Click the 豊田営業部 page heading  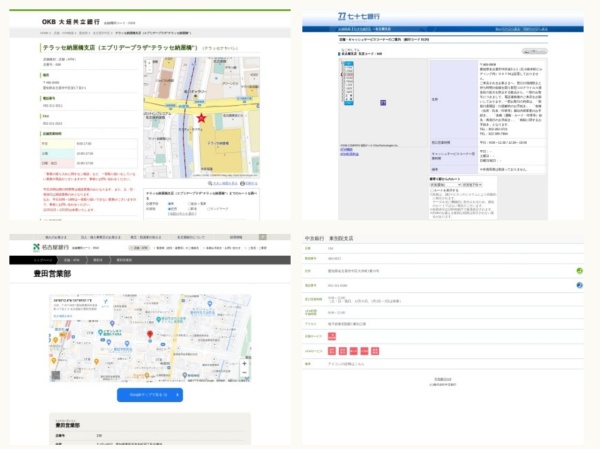[52, 274]
